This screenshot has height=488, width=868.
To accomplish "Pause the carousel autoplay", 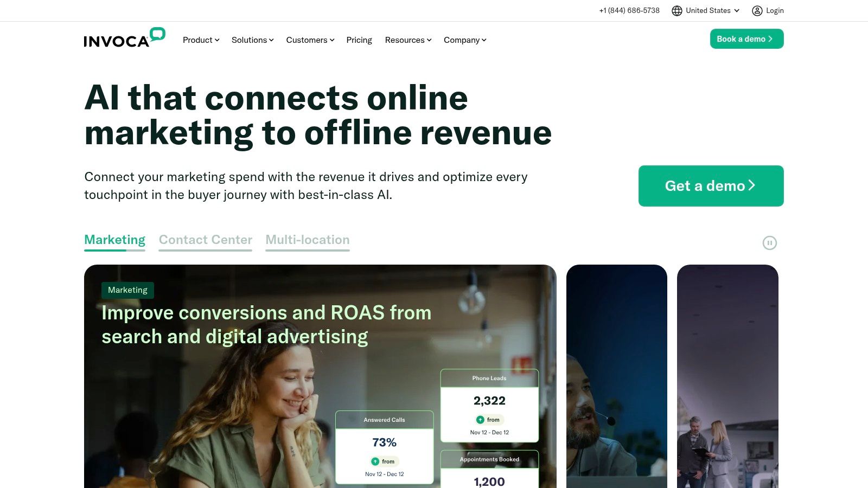I will tap(769, 243).
